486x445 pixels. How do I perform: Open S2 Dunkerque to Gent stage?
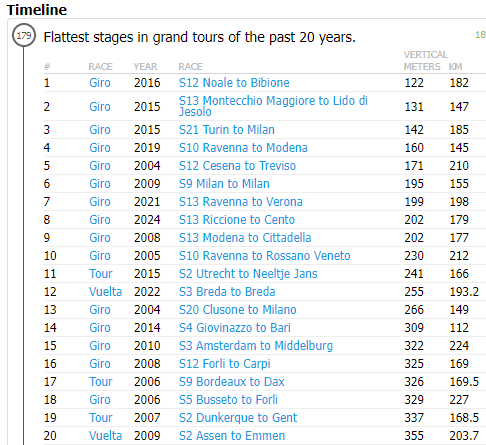[238, 418]
